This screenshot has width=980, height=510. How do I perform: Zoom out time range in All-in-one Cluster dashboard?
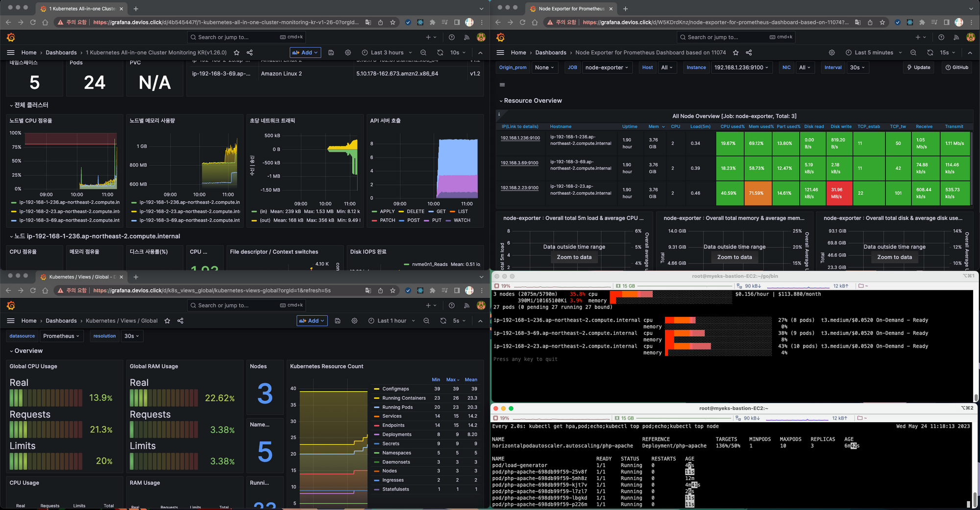tap(423, 52)
